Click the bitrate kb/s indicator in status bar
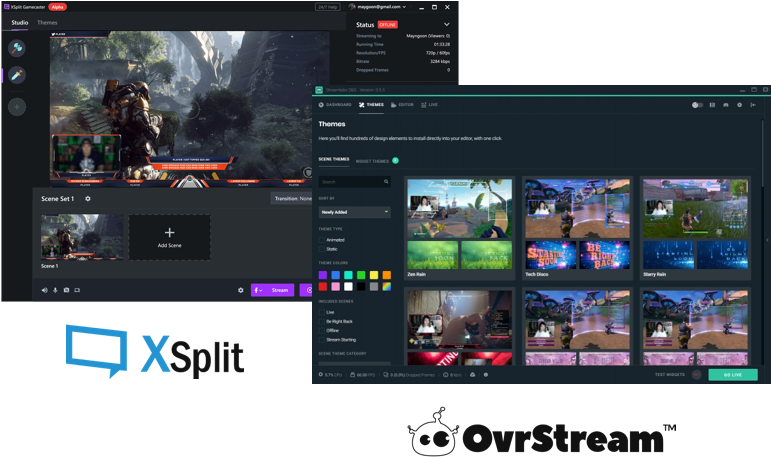The width and height of the screenshot is (771, 457). [452, 375]
